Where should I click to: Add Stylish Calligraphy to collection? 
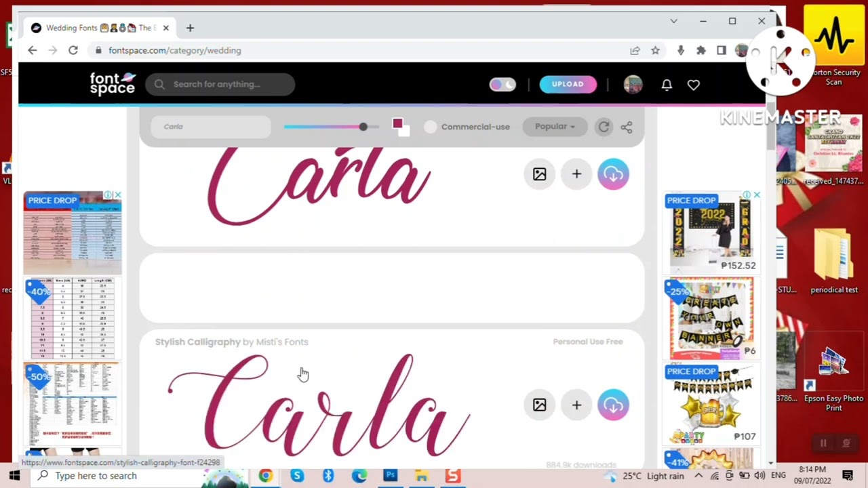[576, 405]
